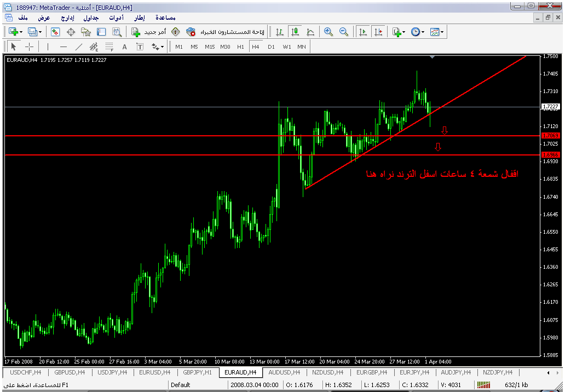Image resolution: width=565 pixels, height=392 pixels.
Task: Click the Zoom In magnifier icon
Action: pyautogui.click(x=328, y=32)
